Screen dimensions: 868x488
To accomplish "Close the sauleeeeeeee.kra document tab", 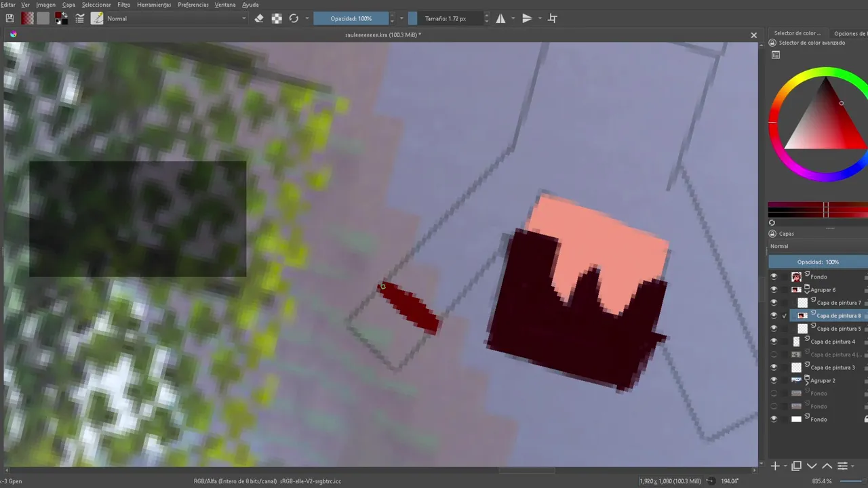I will coord(753,35).
